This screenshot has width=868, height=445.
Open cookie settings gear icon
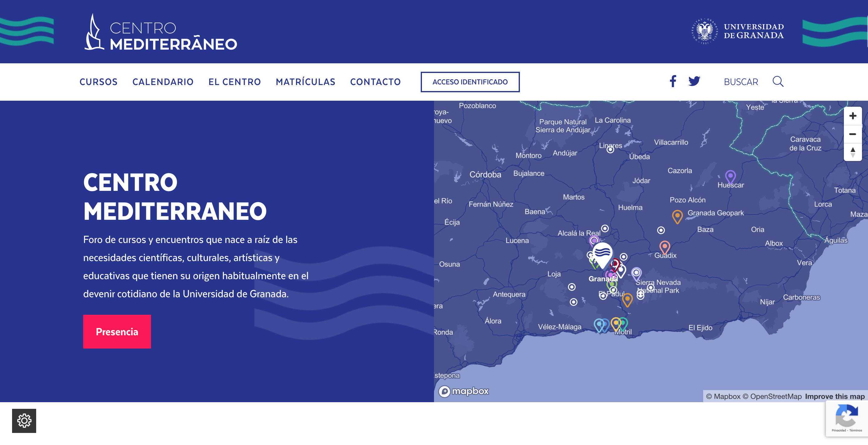coord(24,421)
